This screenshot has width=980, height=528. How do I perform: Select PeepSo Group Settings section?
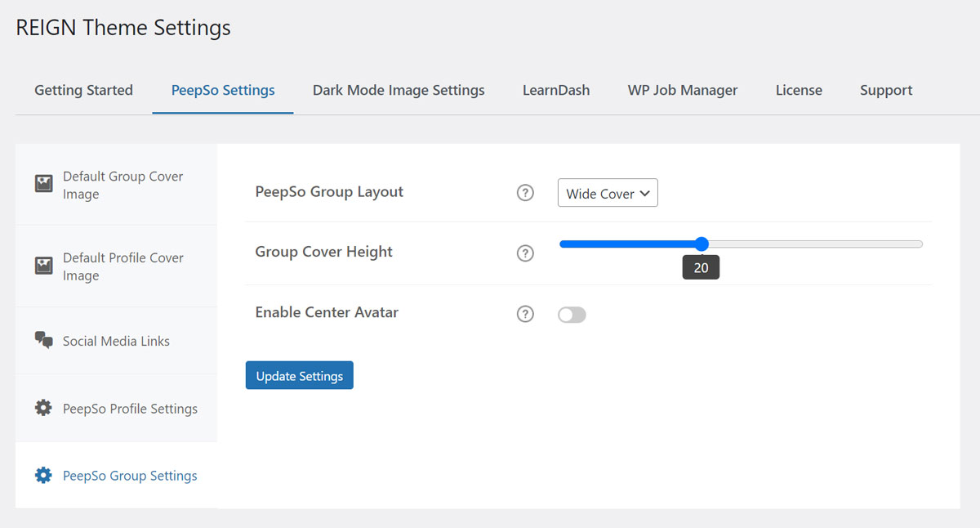pos(116,475)
